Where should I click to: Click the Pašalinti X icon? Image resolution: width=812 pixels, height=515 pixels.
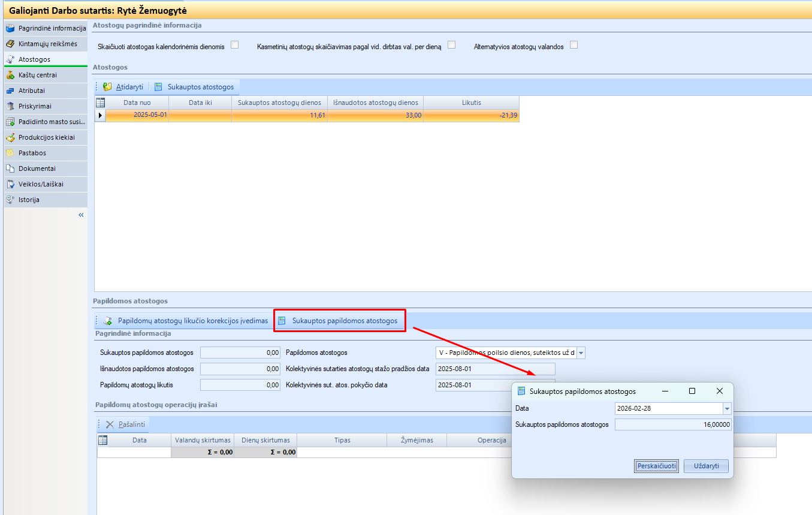(x=110, y=424)
